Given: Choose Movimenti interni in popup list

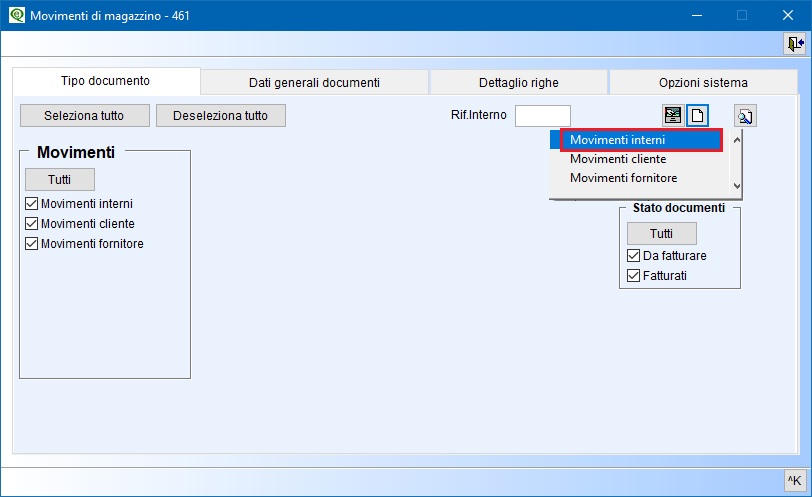Looking at the screenshot, I should click(x=641, y=140).
